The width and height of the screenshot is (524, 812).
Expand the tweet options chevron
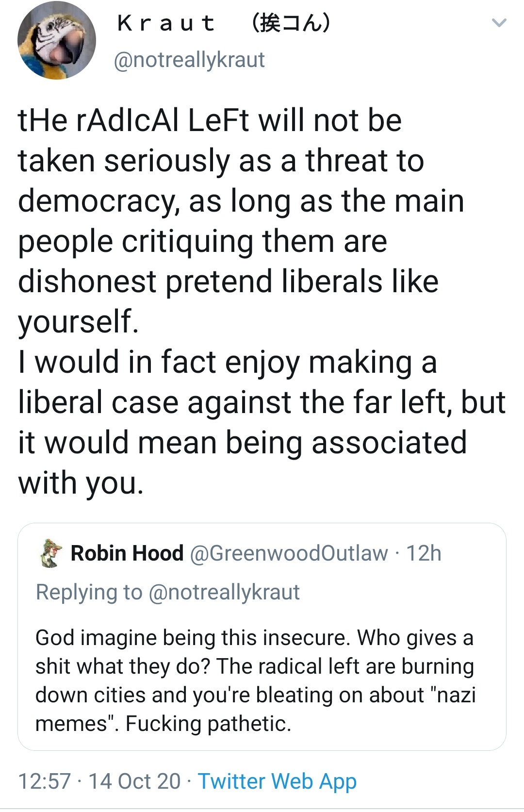point(499,23)
